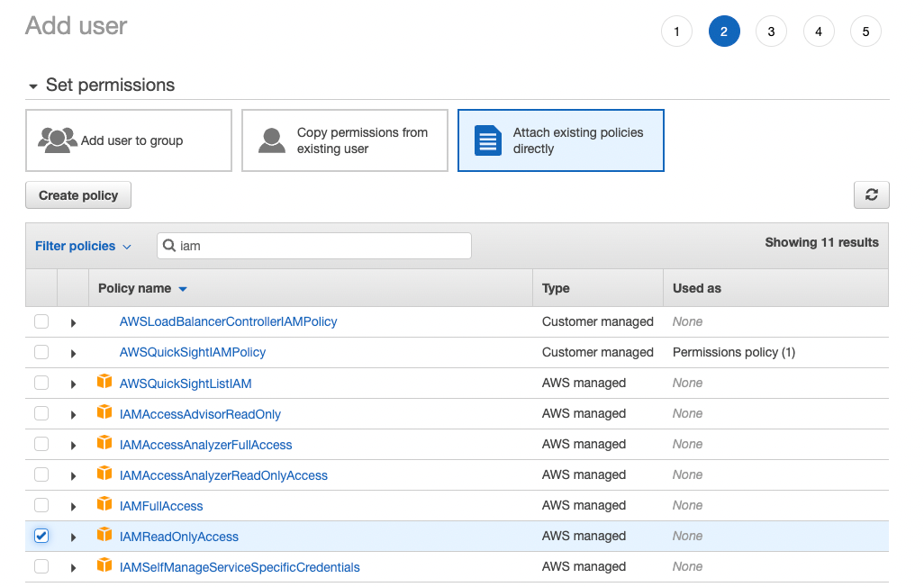
Task: Expand the AWSQuickSightIAMPolicy row details
Action: tap(73, 354)
